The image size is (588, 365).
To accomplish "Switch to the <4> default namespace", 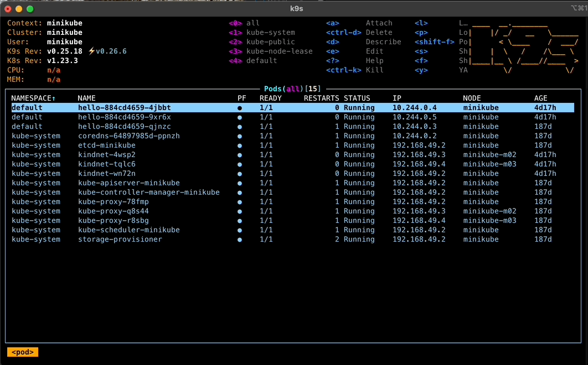I will (252, 60).
